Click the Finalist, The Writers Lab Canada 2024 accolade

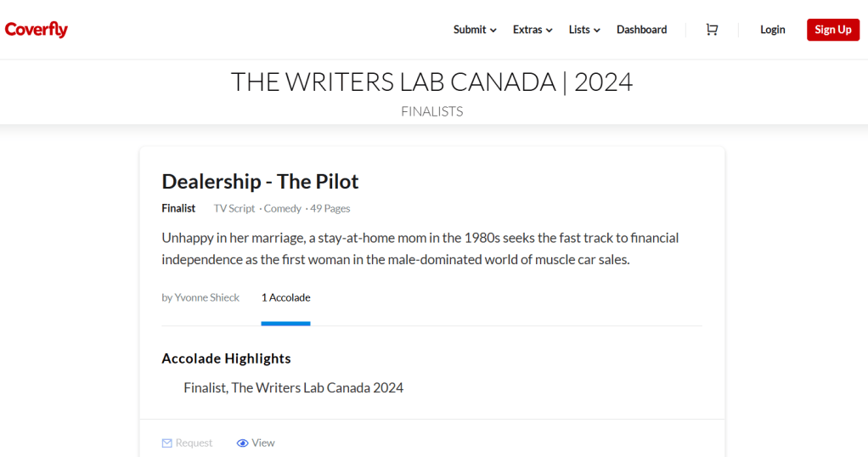click(293, 388)
